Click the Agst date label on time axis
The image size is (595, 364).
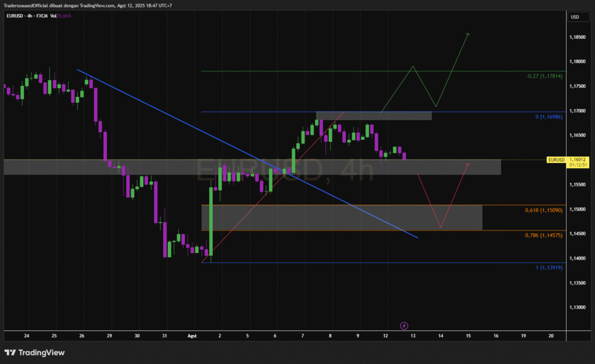(193, 336)
